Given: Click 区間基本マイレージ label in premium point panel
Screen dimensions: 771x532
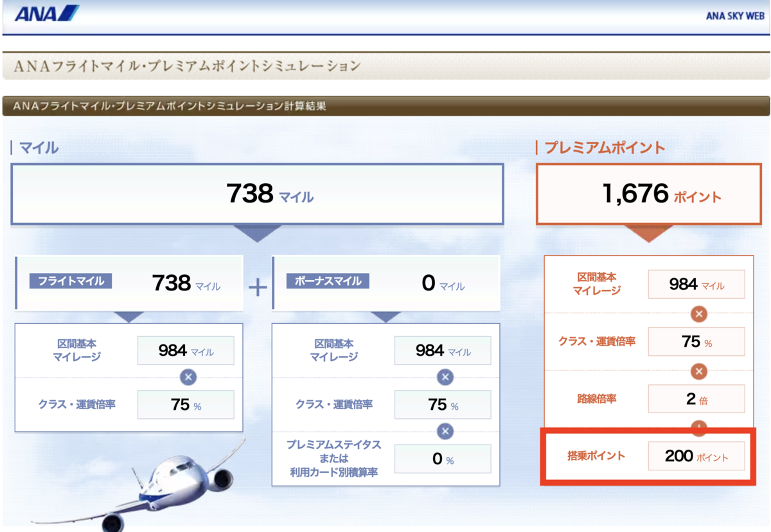Looking at the screenshot, I should point(596,283).
